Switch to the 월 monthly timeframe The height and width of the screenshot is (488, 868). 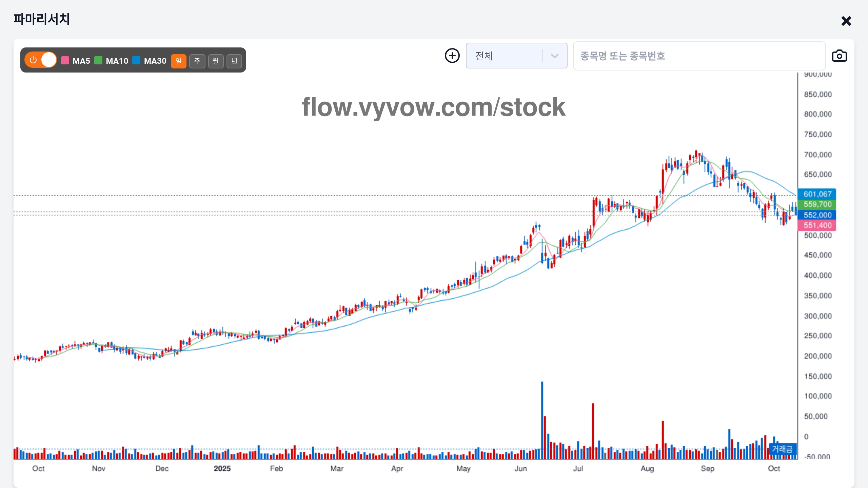click(216, 61)
